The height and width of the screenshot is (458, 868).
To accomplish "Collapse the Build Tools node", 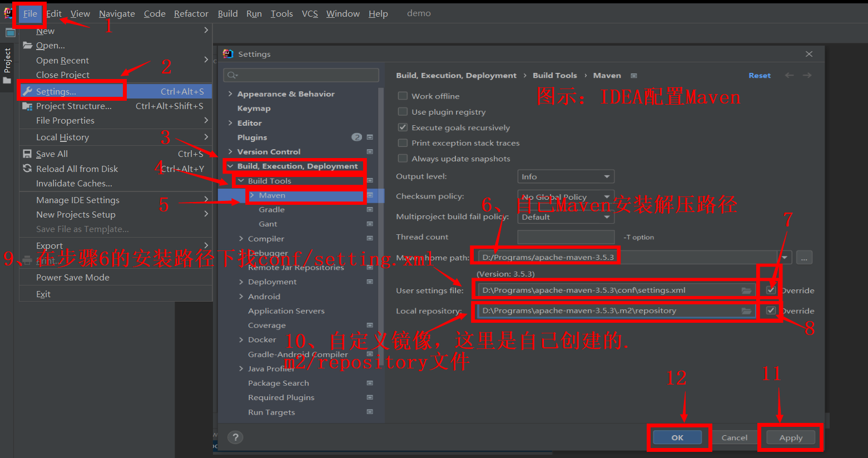I will [241, 180].
